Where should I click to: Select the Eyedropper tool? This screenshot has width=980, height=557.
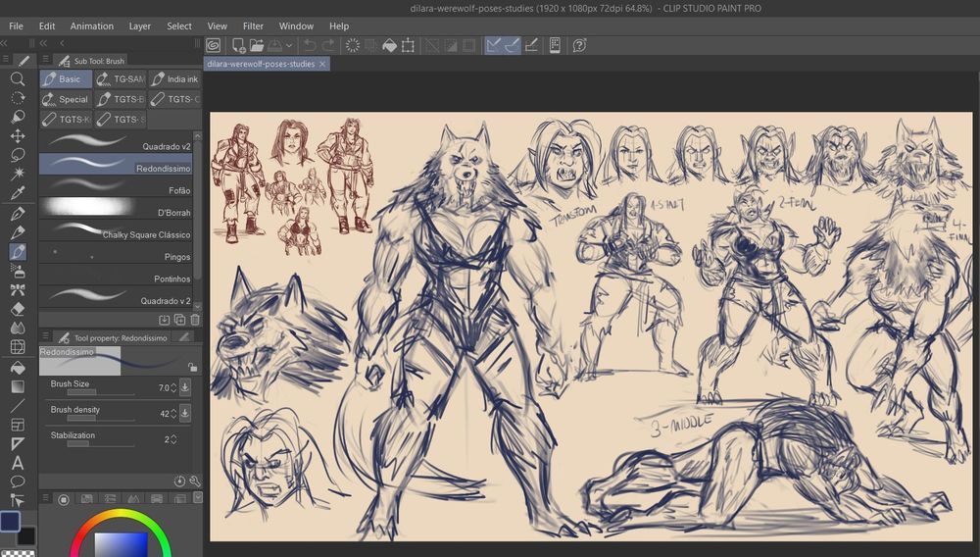tap(18, 193)
